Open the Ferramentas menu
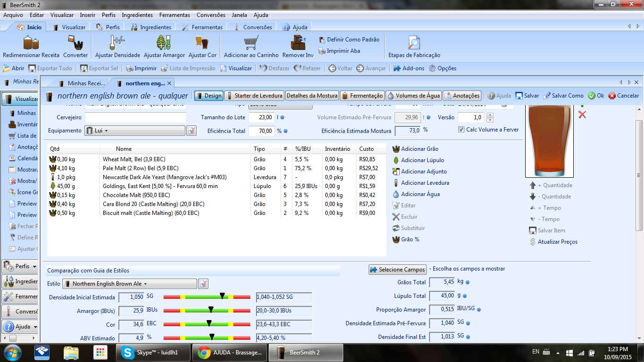Viewport: 644px width, 362px height. click(x=174, y=15)
